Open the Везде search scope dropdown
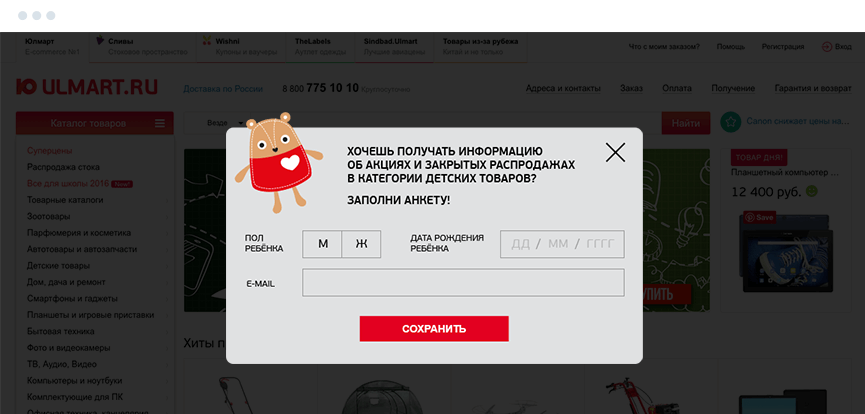Viewport: 865px width, 414px height. (225, 123)
